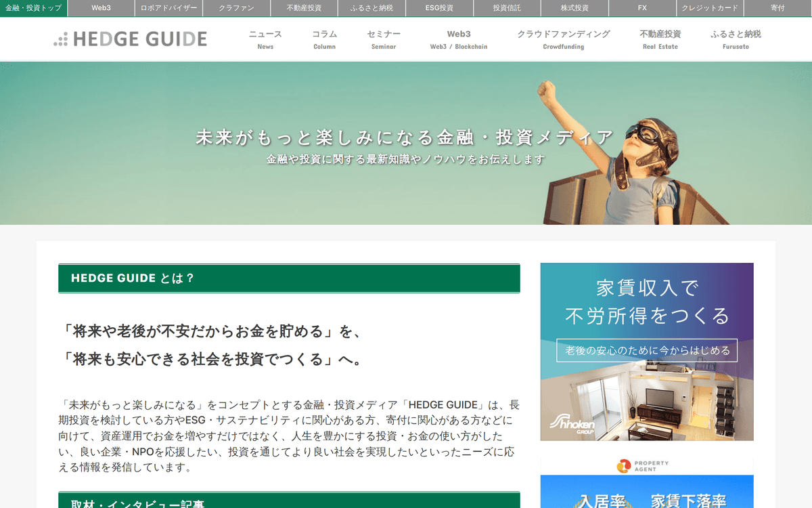The image size is (812, 508).
Task: Open the Web3 top bar tab
Action: click(101, 8)
